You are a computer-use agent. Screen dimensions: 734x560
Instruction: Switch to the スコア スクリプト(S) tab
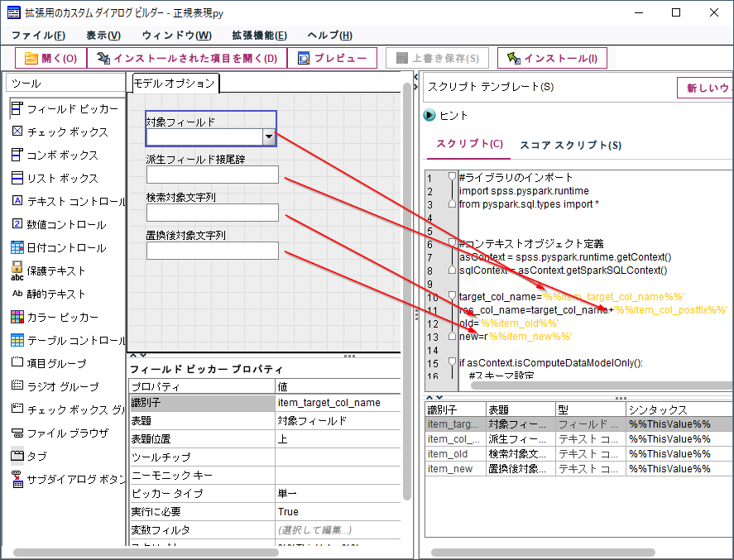[x=571, y=145]
